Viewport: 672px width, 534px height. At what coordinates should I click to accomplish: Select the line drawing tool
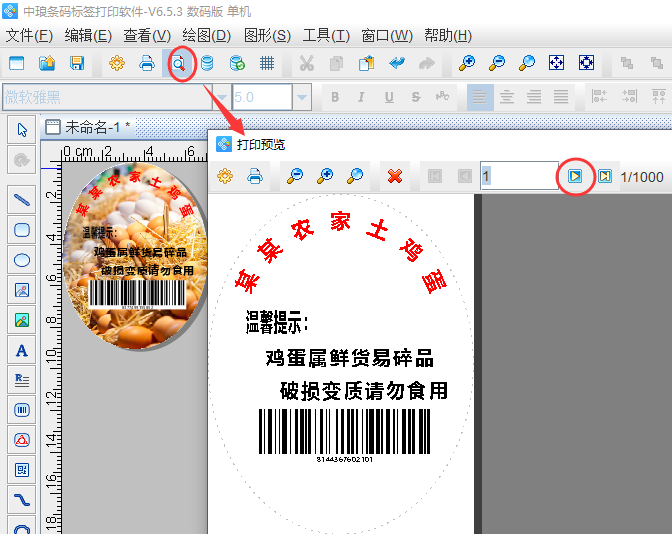pos(21,200)
